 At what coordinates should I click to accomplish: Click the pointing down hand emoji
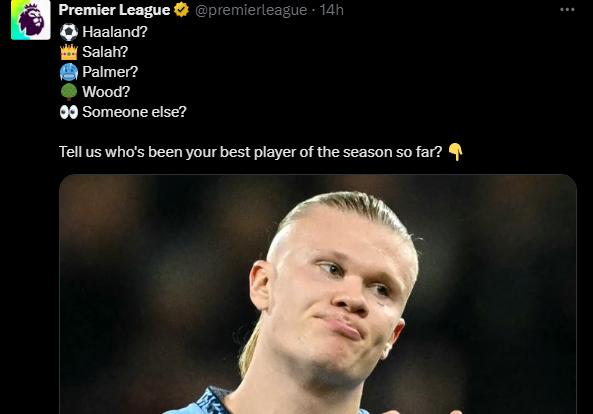455,152
